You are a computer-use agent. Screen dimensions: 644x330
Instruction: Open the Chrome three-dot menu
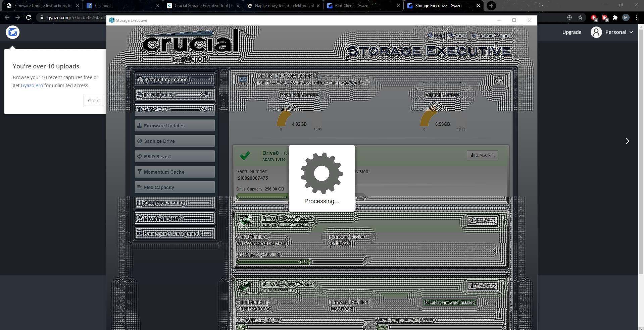coord(637,17)
